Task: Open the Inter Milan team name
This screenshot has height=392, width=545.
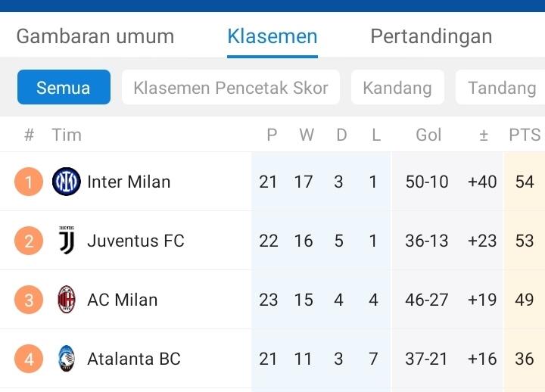Action: [129, 182]
